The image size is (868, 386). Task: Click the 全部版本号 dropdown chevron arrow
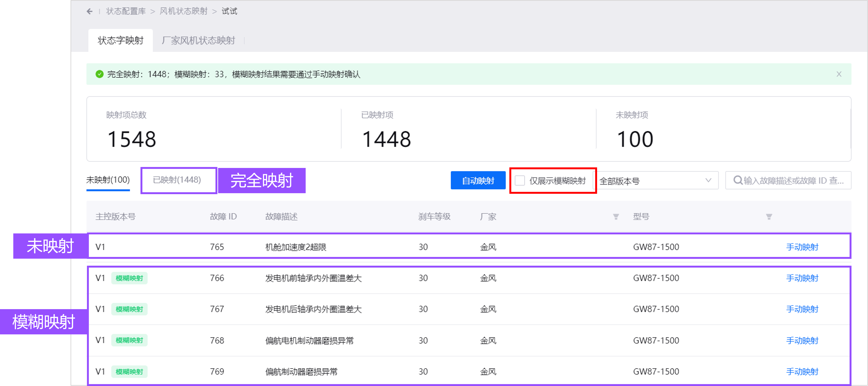pyautogui.click(x=708, y=180)
